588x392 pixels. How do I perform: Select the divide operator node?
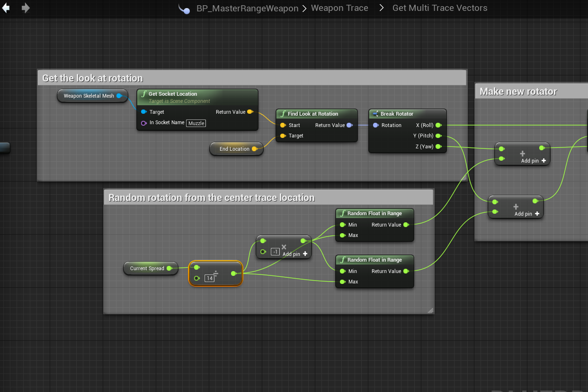(216, 274)
